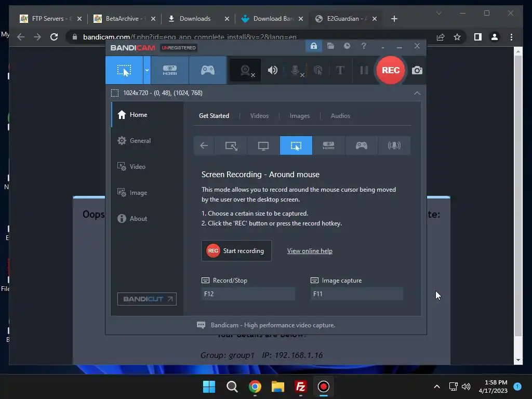Open output folder icon in Bandicam title bar
Screen dimensions: 532x399
(x=330, y=46)
